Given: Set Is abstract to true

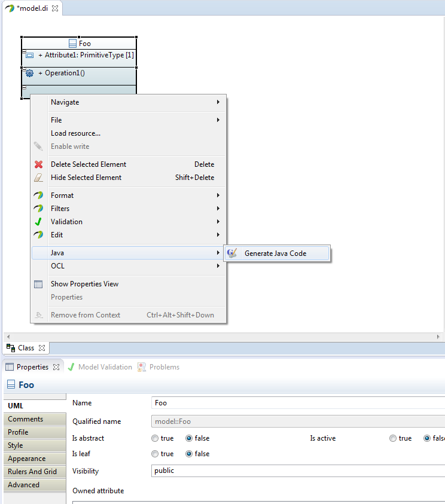Looking at the screenshot, I should (x=155, y=438).
